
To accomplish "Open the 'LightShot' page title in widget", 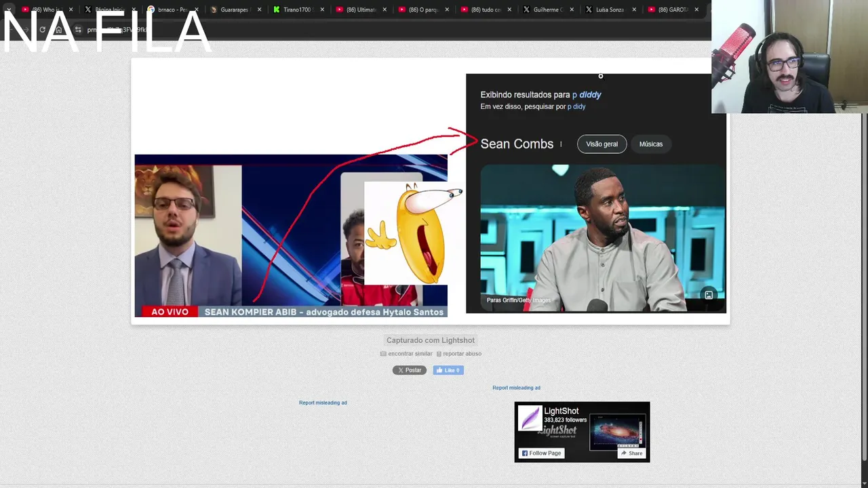I will pyautogui.click(x=561, y=411).
